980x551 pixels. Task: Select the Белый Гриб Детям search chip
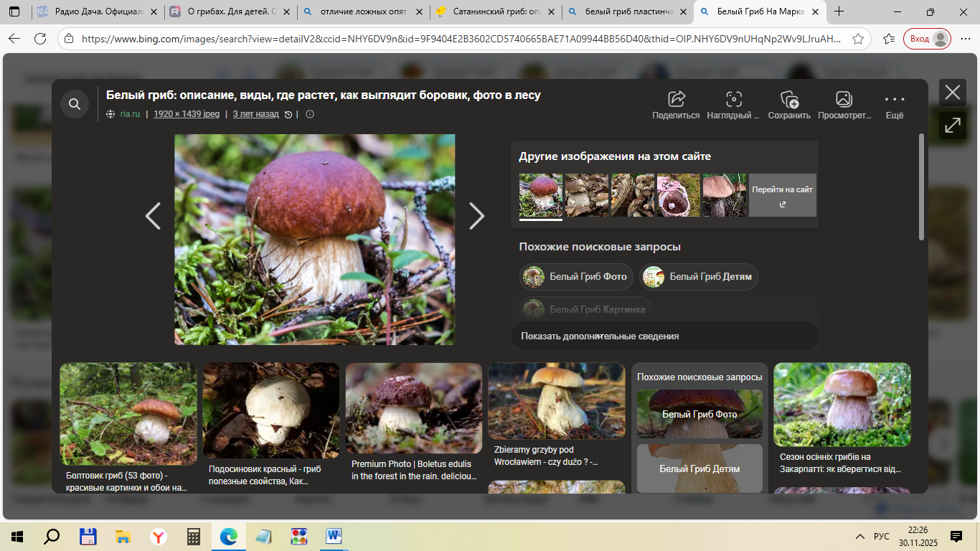tap(698, 277)
